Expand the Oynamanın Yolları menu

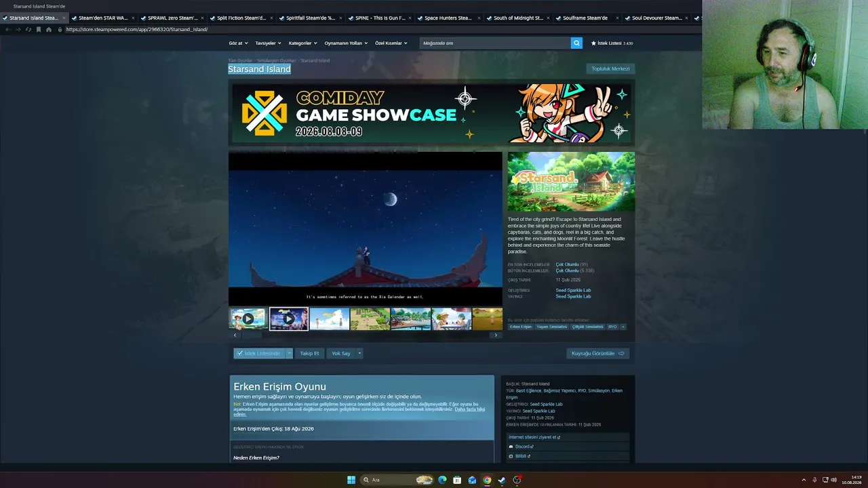coord(346,43)
